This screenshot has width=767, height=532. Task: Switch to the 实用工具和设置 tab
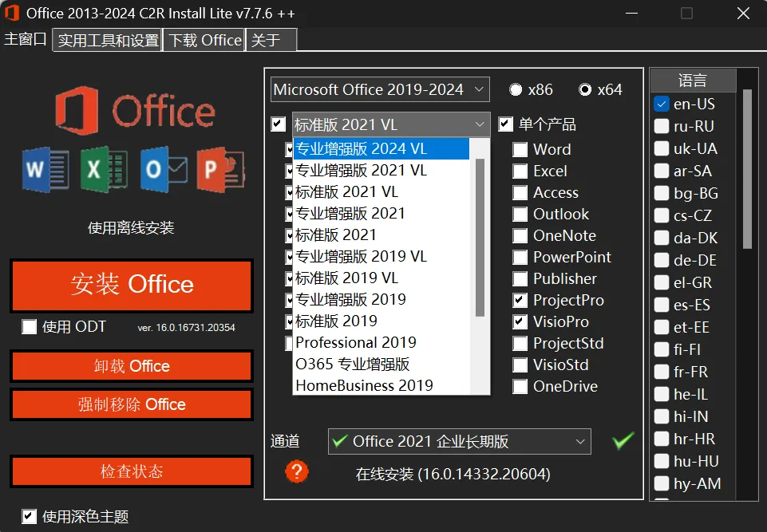(x=108, y=40)
